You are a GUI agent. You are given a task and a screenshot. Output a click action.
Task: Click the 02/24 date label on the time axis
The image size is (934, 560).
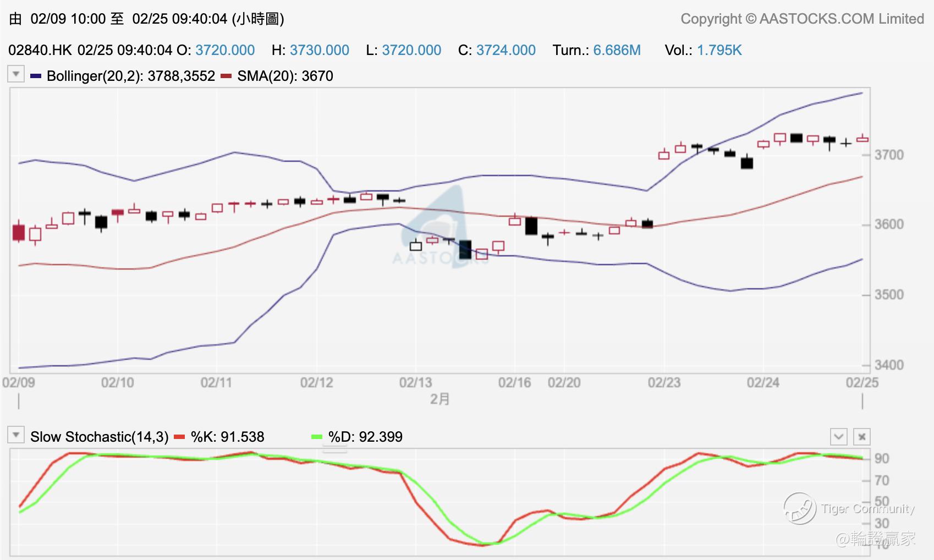click(x=763, y=382)
